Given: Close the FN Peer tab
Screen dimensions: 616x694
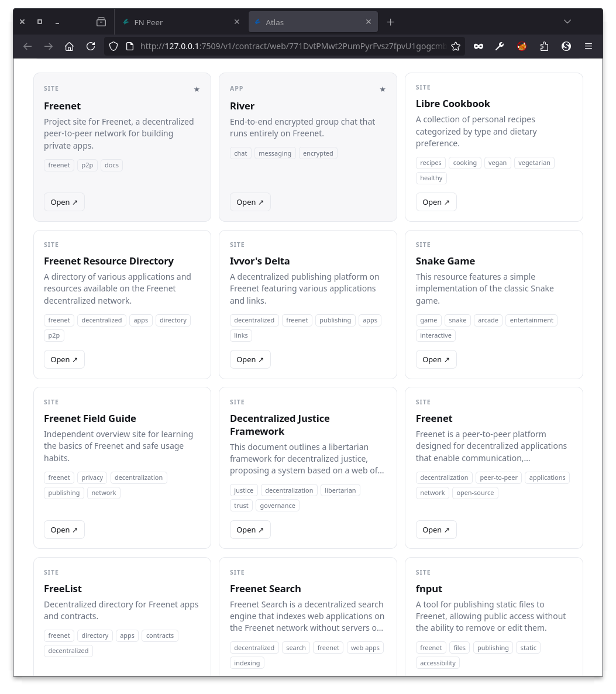Looking at the screenshot, I should 237,22.
